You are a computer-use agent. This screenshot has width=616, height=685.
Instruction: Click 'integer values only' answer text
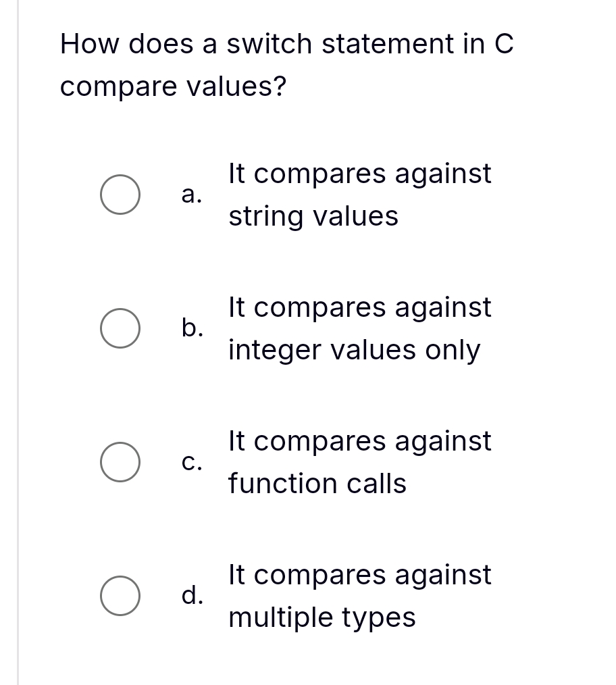click(355, 350)
